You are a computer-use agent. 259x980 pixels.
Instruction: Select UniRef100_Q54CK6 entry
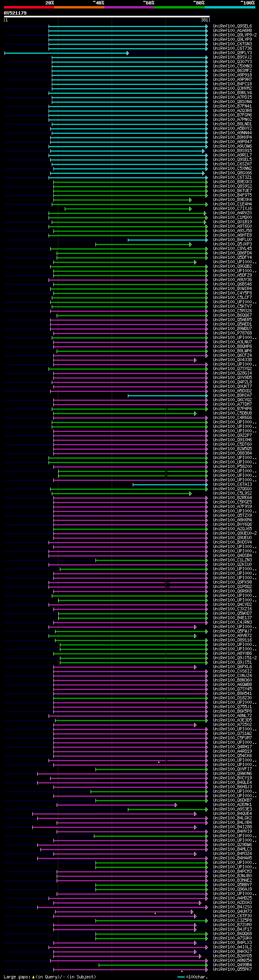click(232, 756)
